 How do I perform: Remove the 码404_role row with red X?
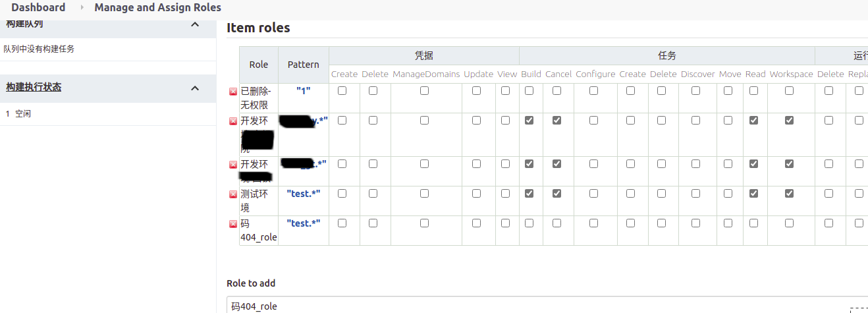click(x=232, y=224)
